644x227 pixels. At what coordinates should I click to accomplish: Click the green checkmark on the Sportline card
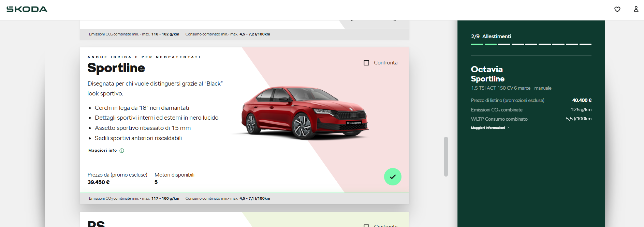(x=393, y=177)
